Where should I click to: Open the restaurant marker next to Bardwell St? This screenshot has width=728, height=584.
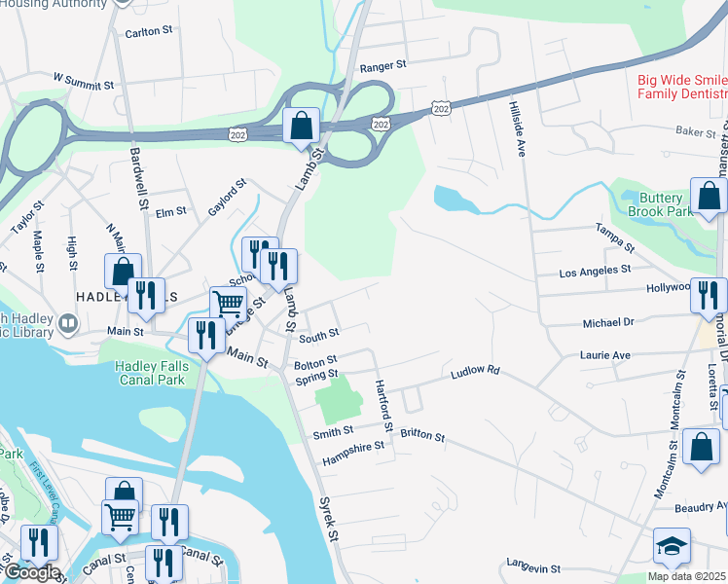coord(146,296)
